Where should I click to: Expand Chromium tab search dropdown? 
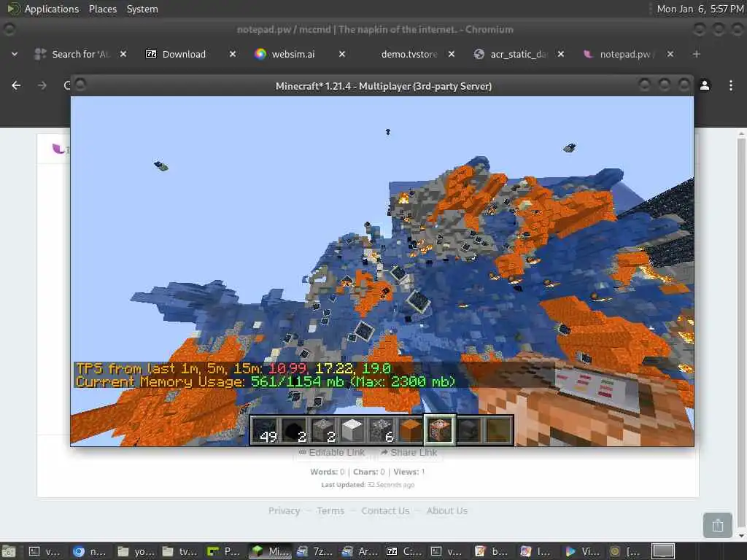click(15, 54)
